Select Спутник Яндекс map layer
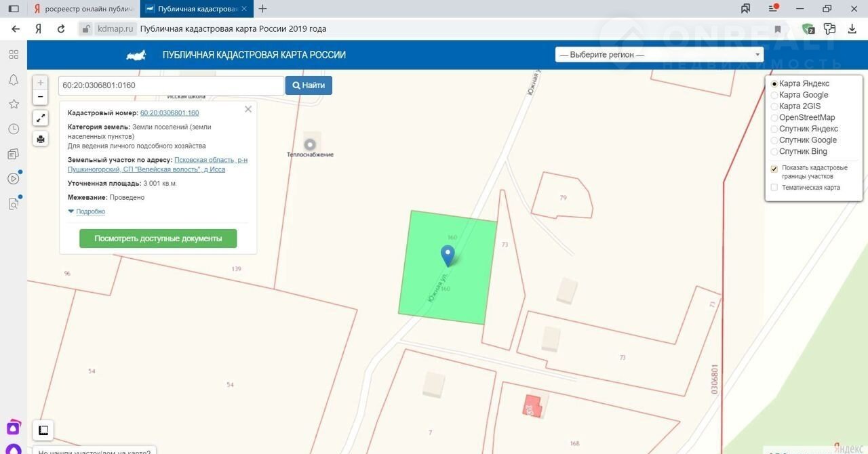This screenshot has width=868, height=454. pyautogui.click(x=774, y=129)
